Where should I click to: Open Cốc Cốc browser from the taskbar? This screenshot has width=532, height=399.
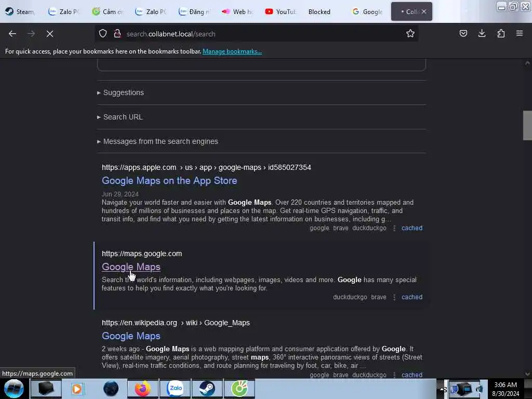click(239, 389)
